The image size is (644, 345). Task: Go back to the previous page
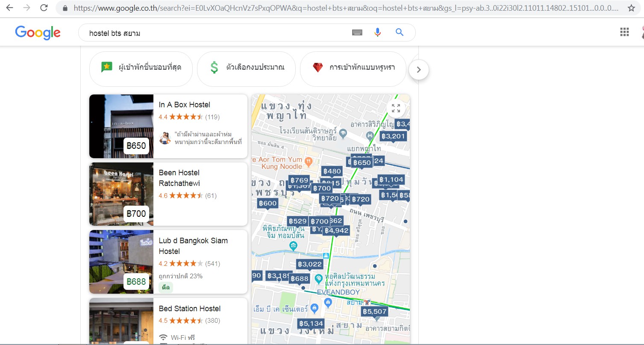9,8
